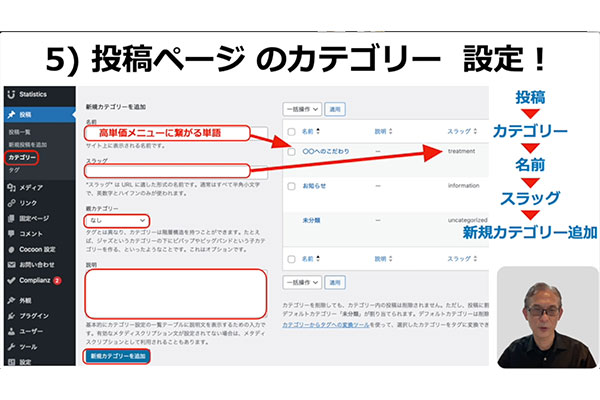The image size is (600, 400).
Task: Click the bottom 適用 button
Action: pos(335,282)
